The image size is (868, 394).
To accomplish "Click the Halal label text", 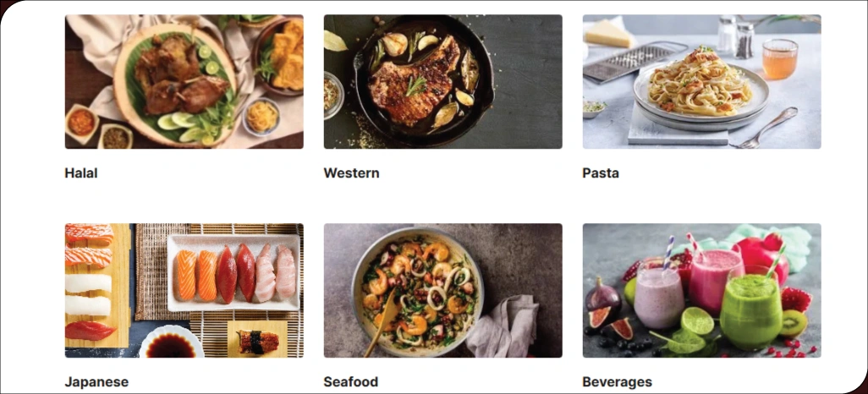I will point(81,172).
